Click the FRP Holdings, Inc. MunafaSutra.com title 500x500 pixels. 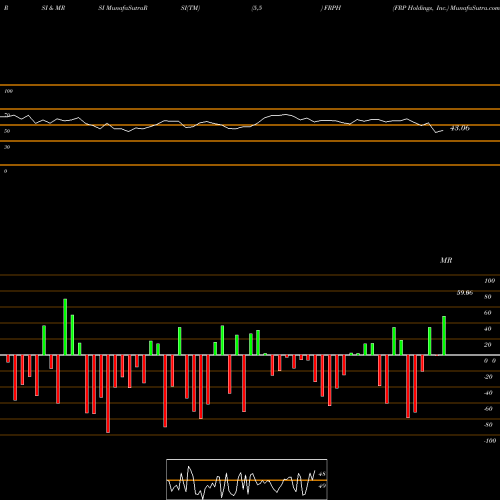[446, 8]
